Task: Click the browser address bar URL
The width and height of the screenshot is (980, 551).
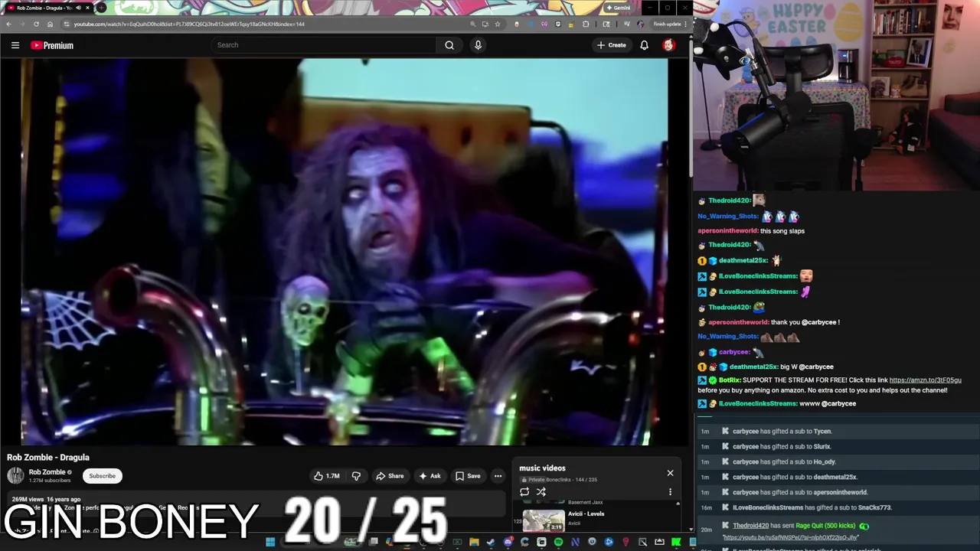Action: click(x=189, y=24)
